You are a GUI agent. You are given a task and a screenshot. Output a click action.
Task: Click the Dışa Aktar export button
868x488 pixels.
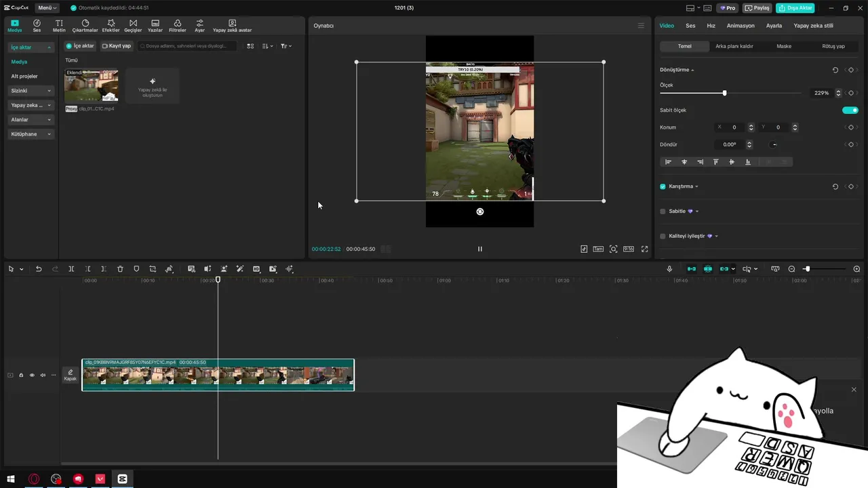tap(795, 8)
